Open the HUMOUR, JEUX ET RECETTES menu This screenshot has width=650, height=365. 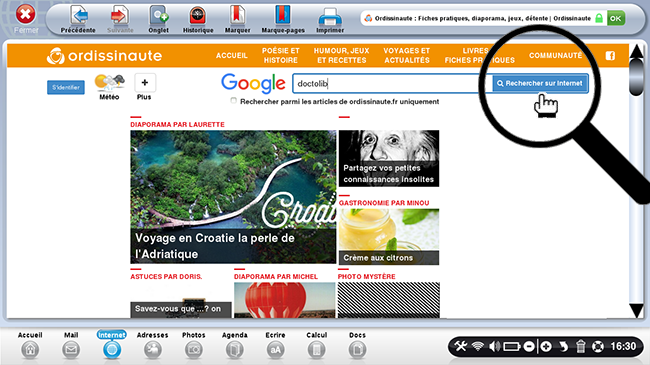(342, 56)
